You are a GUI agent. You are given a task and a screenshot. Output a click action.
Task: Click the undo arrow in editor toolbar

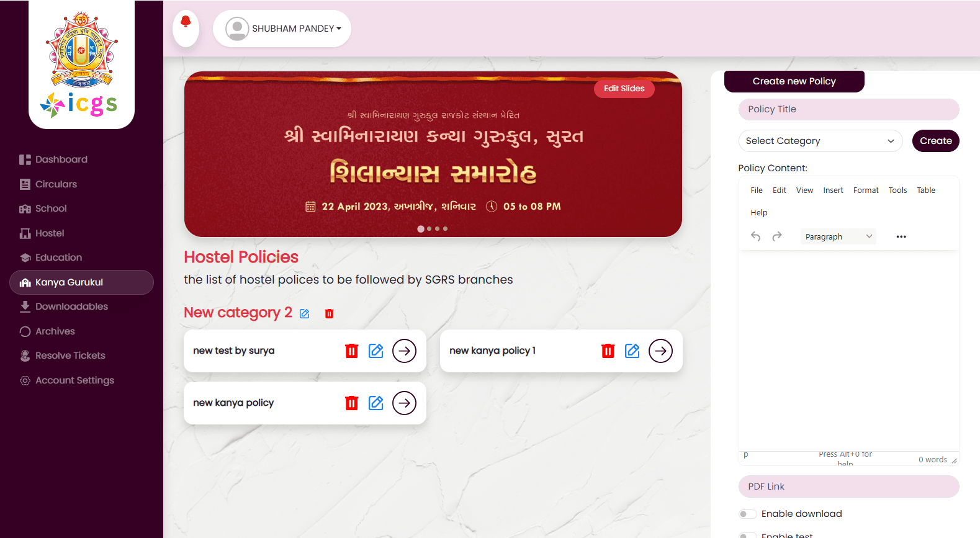tap(755, 236)
